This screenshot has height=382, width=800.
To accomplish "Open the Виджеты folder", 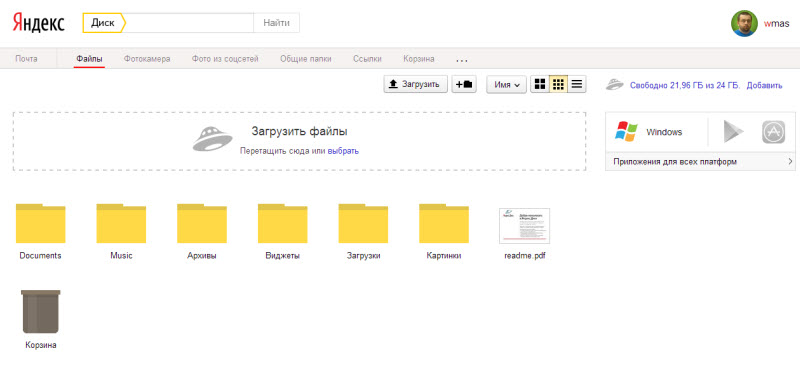I will click(x=282, y=223).
